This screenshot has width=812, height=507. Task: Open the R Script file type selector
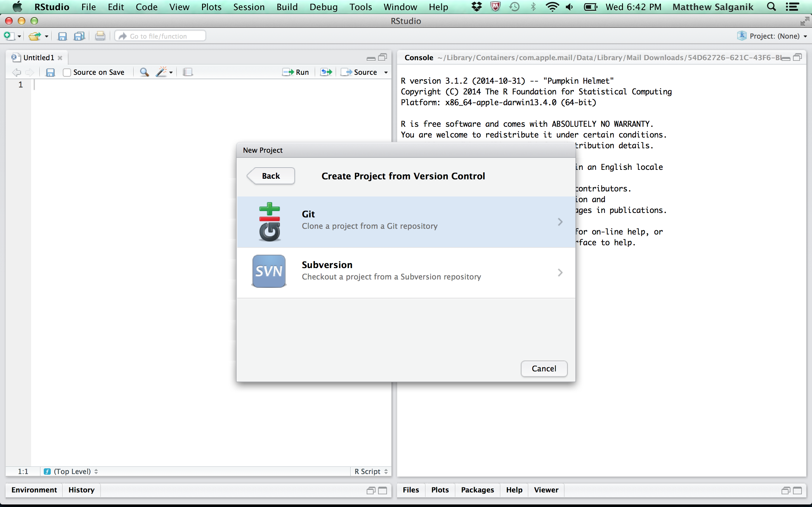371,471
